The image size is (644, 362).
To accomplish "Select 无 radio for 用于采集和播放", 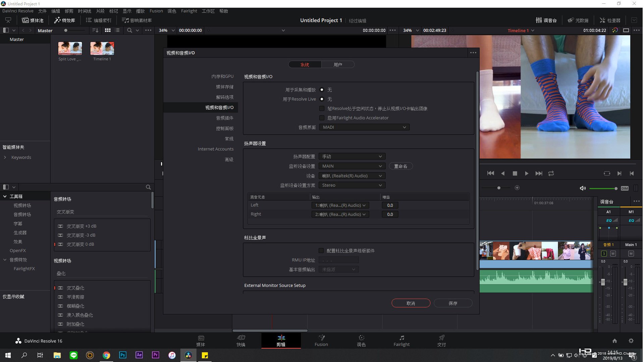I will 322,90.
